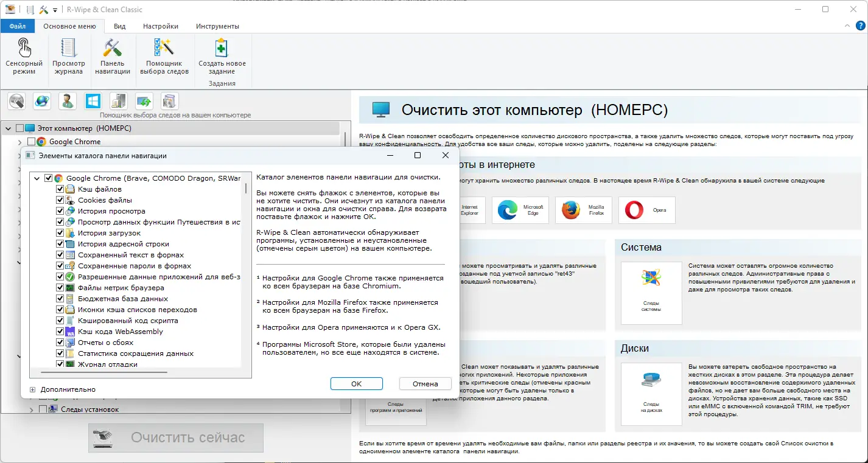Viewport: 868px width, 463px height.
Task: Select the Сохраненный текст в формах row
Action: [131, 255]
